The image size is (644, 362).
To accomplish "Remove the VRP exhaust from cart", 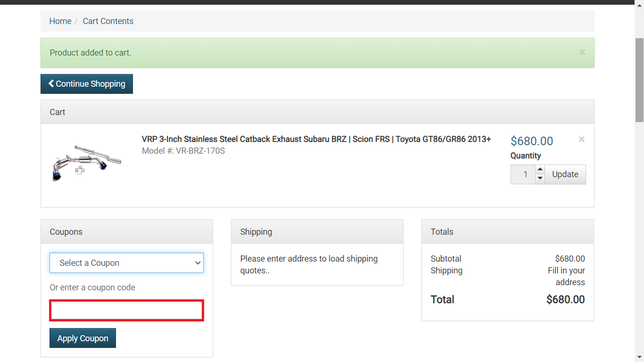I will pos(581,140).
